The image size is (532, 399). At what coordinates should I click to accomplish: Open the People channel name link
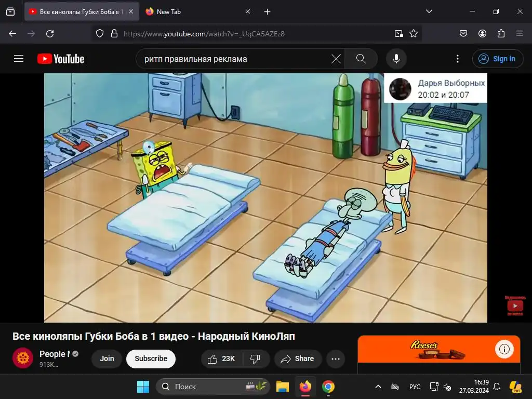55,354
